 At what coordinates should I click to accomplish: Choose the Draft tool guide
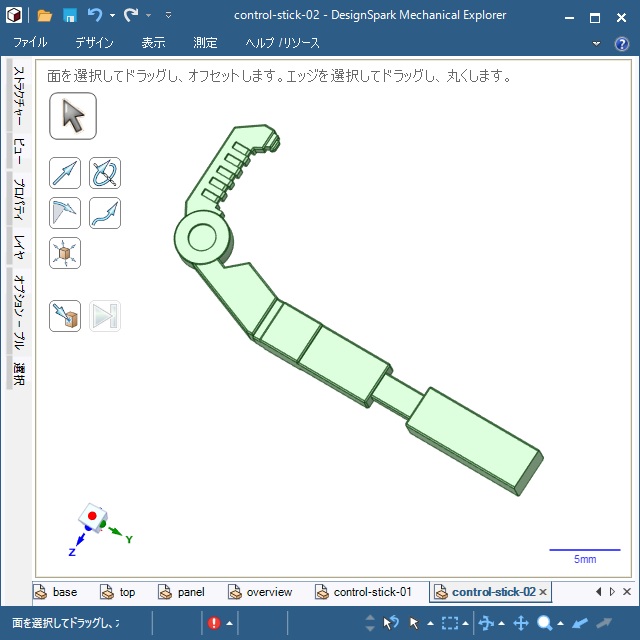click(65, 212)
